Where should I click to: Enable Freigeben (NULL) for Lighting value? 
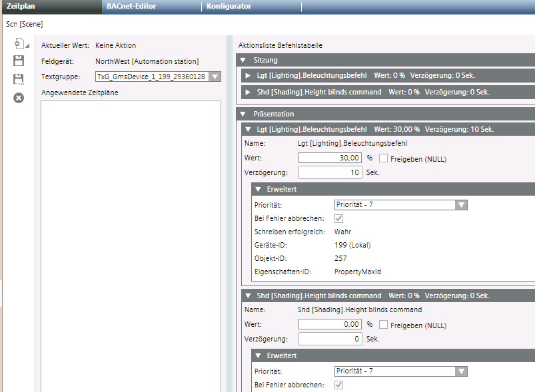point(383,158)
